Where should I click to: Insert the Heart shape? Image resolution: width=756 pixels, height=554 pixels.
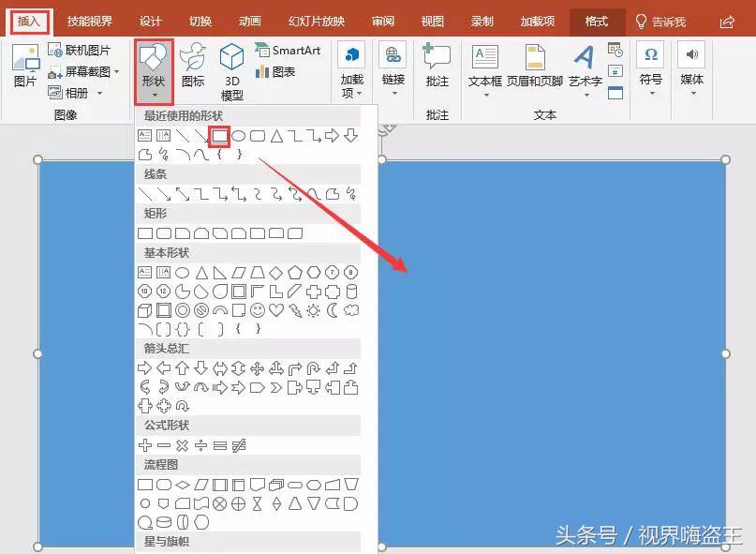click(276, 310)
